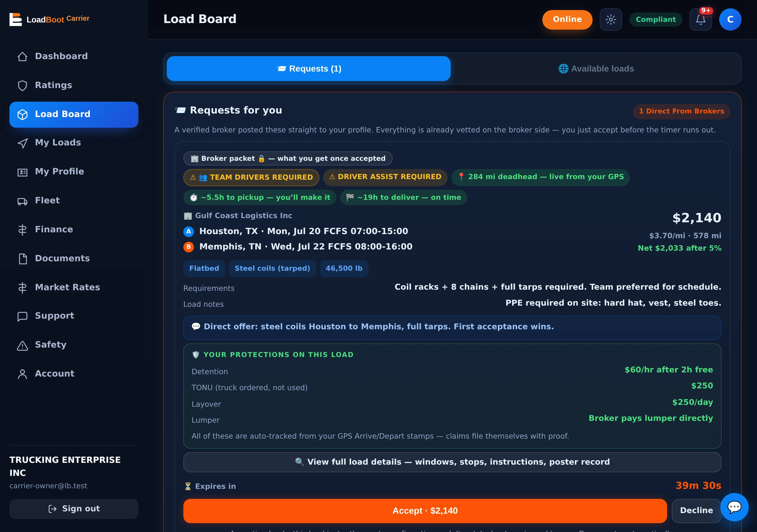Click the Fleet truck icon

22,201
